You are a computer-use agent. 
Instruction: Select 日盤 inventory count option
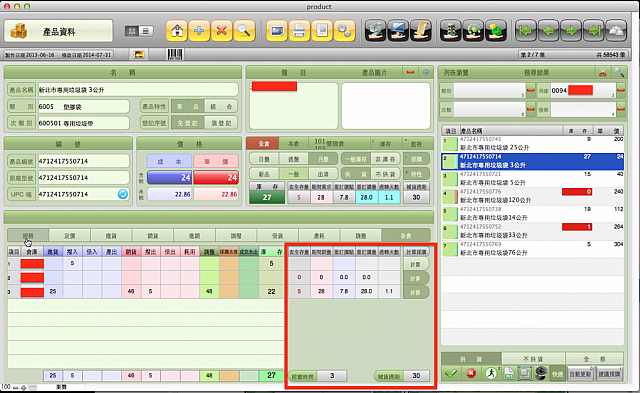click(264, 159)
